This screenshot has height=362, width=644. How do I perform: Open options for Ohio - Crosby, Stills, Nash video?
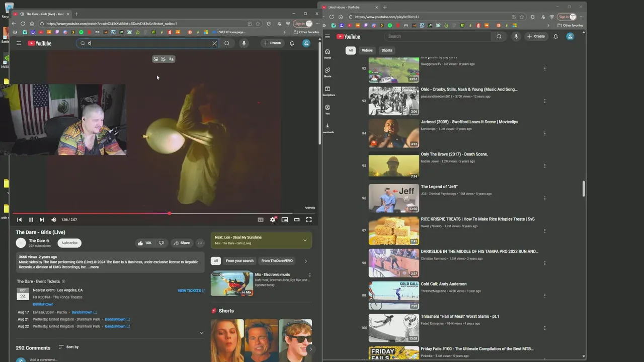[544, 101]
